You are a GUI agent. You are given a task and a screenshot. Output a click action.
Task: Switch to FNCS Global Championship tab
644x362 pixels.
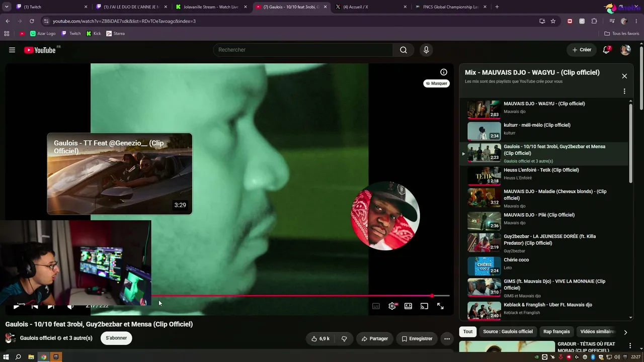click(451, 7)
